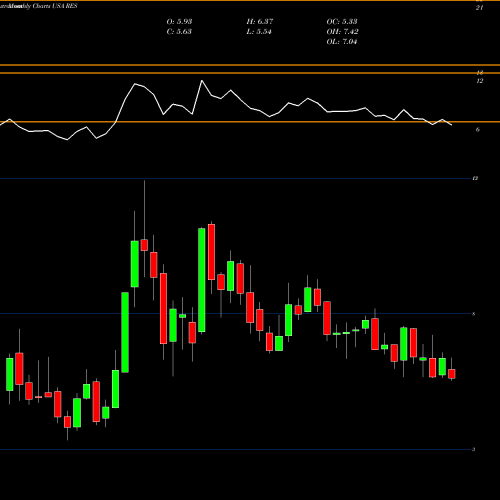Click the 6 label on the upper line chart axis
The image size is (500, 500).
point(478,129)
